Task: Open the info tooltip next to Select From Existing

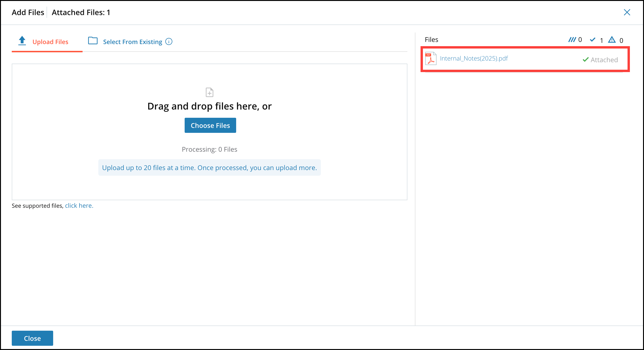Action: [169, 41]
